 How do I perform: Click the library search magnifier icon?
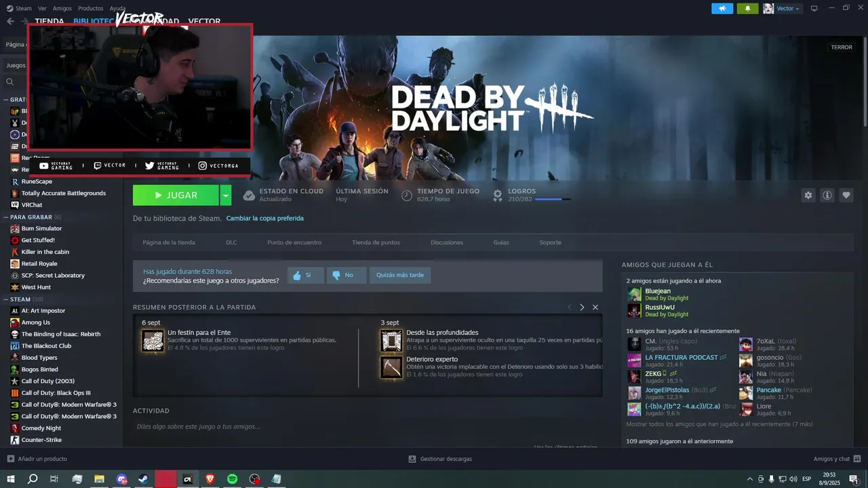tap(10, 82)
